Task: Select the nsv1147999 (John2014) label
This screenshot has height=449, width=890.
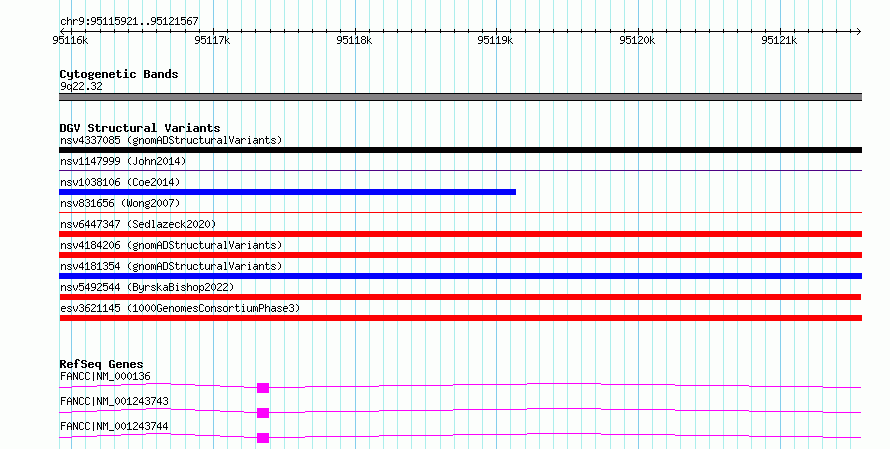Action: (x=123, y=161)
